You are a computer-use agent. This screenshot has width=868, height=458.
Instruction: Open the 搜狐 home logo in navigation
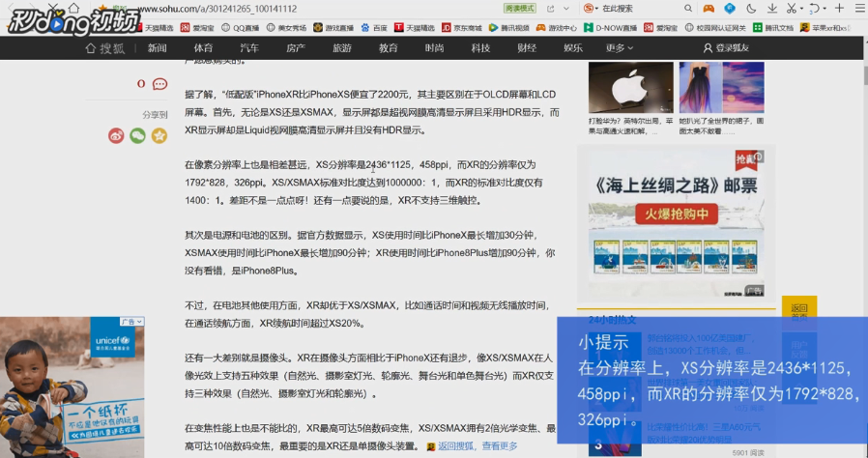[x=105, y=48]
